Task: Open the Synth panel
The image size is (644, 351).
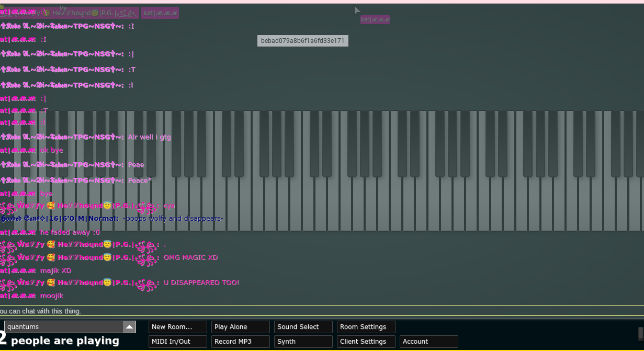Action: click(x=303, y=342)
